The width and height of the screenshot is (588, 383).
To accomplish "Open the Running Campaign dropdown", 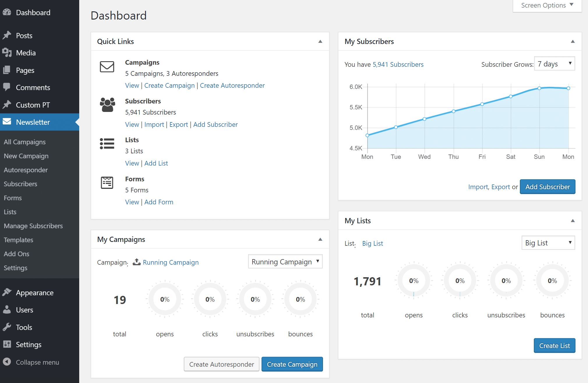I will [x=285, y=262].
